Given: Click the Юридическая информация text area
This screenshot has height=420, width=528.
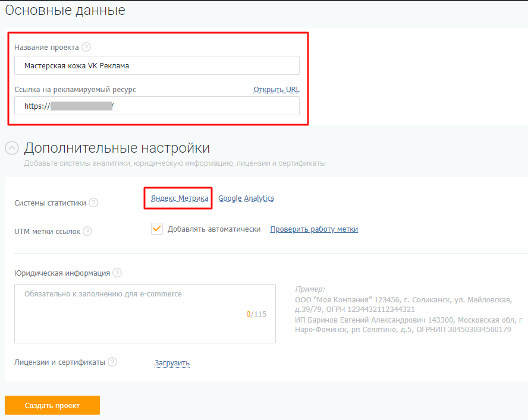Looking at the screenshot, I should click(x=145, y=314).
